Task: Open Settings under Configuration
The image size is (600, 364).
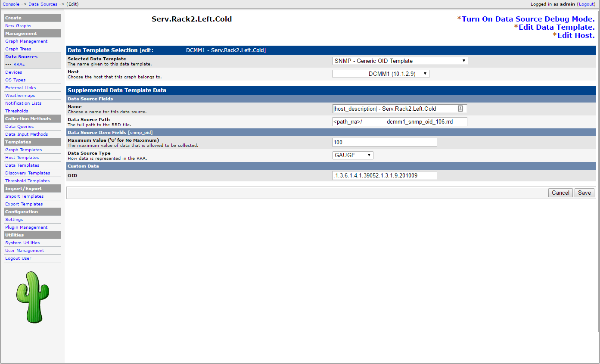Action: 14,220
